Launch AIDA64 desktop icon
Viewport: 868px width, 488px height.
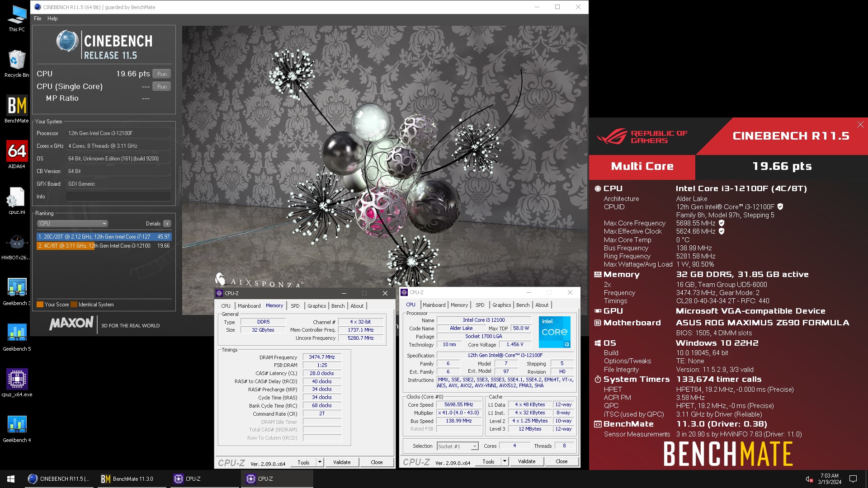tap(17, 155)
